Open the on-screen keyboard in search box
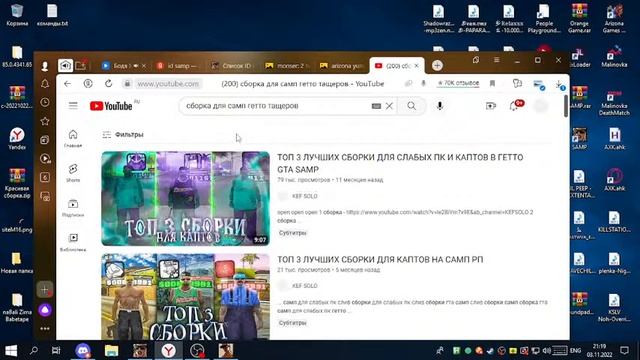Viewport: 640px width, 360px height. (376, 106)
